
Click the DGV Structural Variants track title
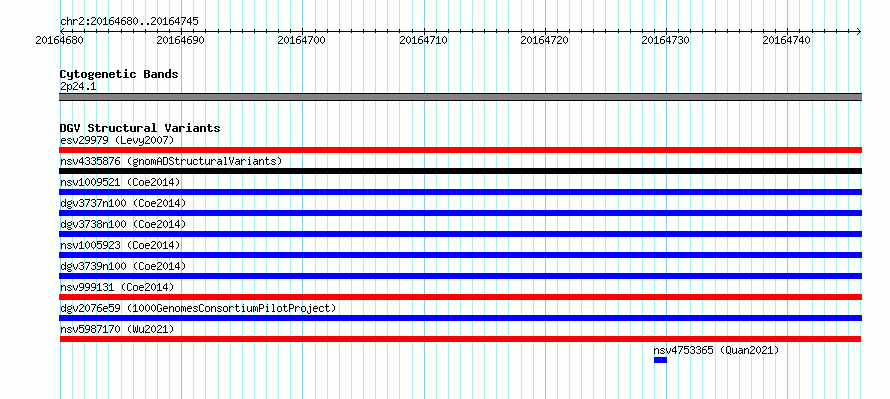(x=140, y=128)
